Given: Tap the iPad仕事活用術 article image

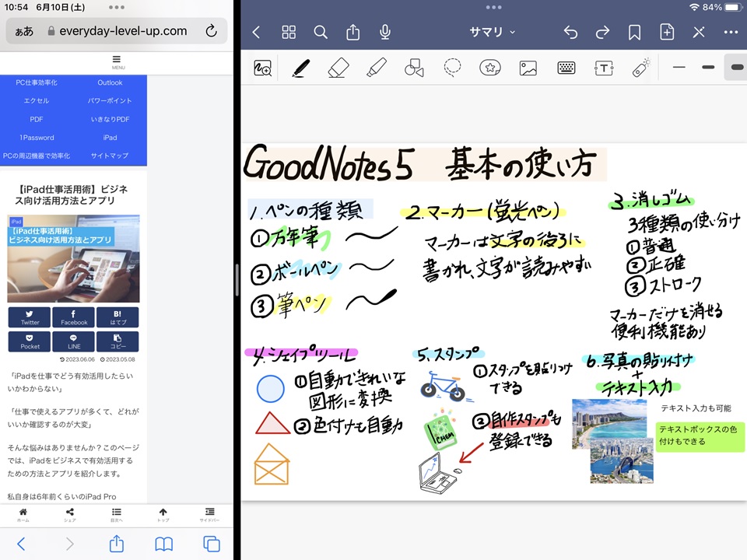Looking at the screenshot, I should 73,258.
